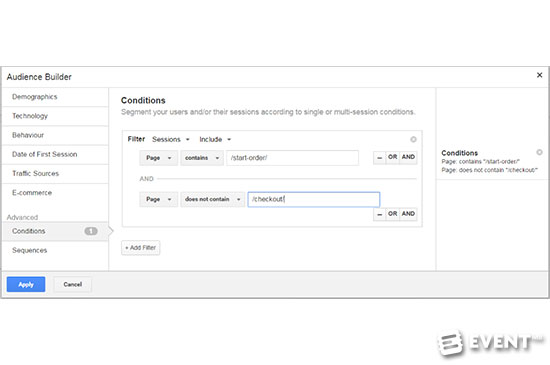Image resolution: width=550 pixels, height=365 pixels.
Task: Click the /start-order/ value field
Action: (x=293, y=158)
